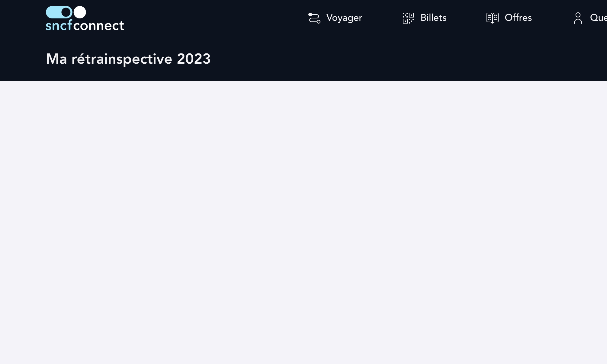Click the truncated "Que" account label

click(598, 18)
